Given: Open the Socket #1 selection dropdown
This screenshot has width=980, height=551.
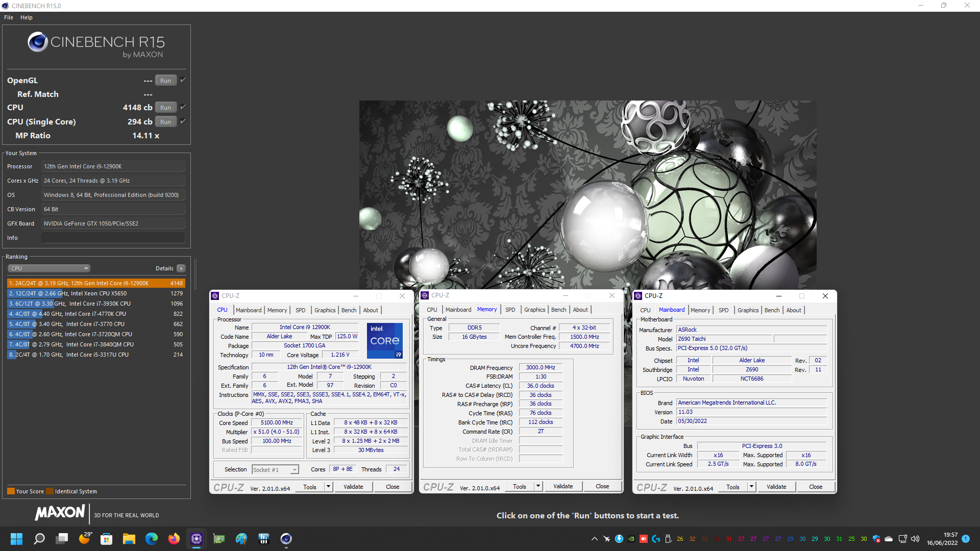Looking at the screenshot, I should point(275,470).
